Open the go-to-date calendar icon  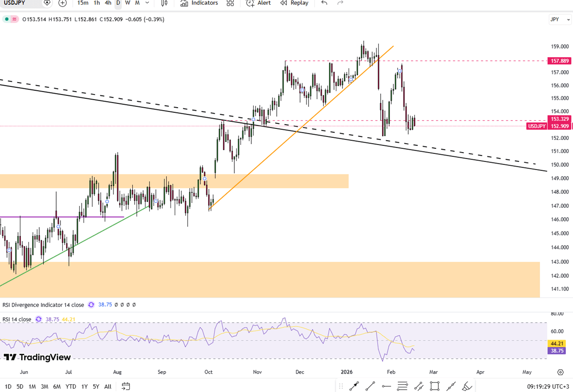pos(126,386)
